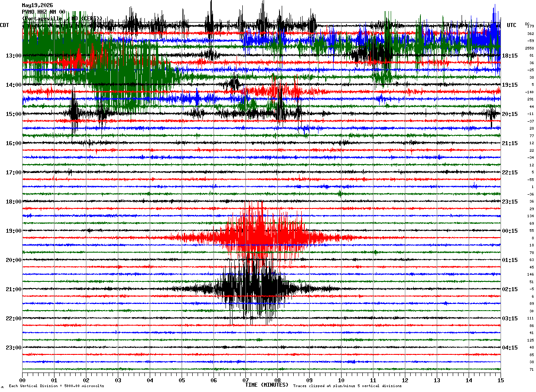
Task: Select the PVMO HHZ NM 00 station label
Action: [x=43, y=12]
